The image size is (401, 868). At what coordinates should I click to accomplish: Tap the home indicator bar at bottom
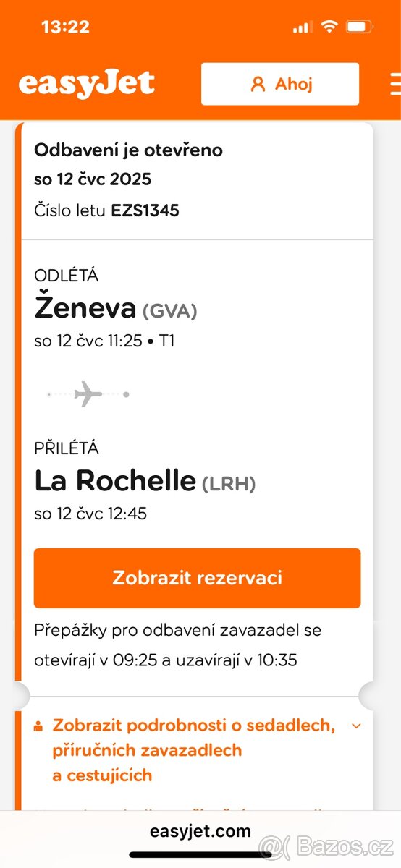[200, 855]
